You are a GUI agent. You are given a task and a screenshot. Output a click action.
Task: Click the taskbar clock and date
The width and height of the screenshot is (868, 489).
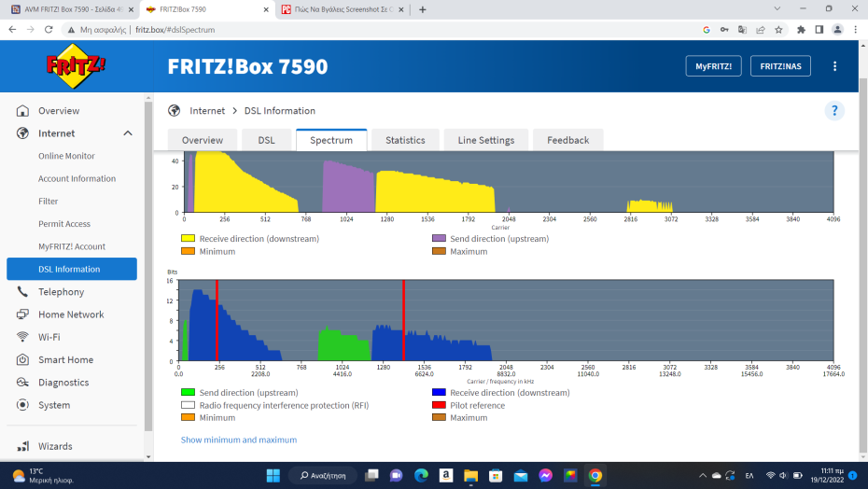click(827, 476)
